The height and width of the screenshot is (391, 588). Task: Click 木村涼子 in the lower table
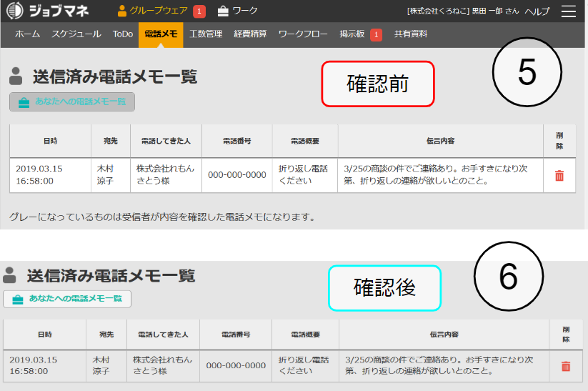[101, 365]
